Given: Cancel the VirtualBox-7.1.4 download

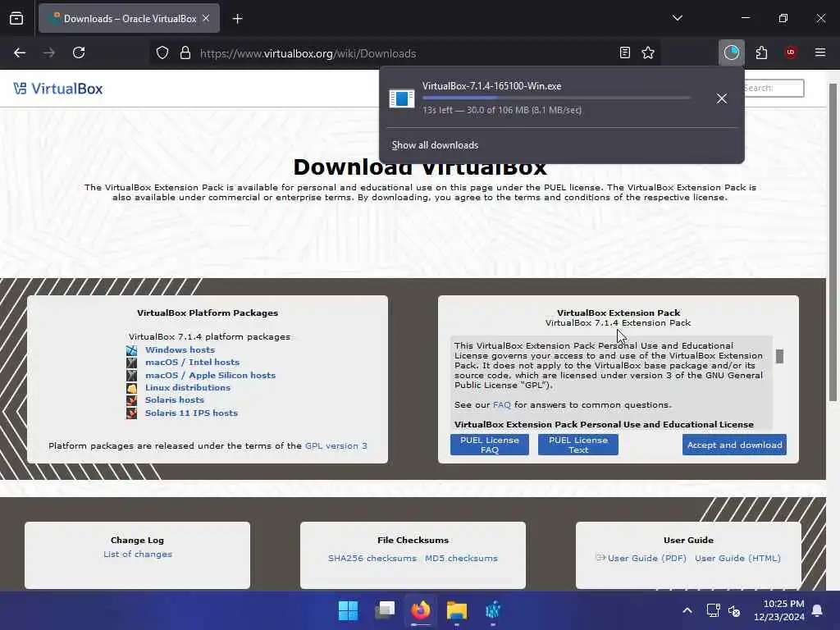Looking at the screenshot, I should pos(722,98).
